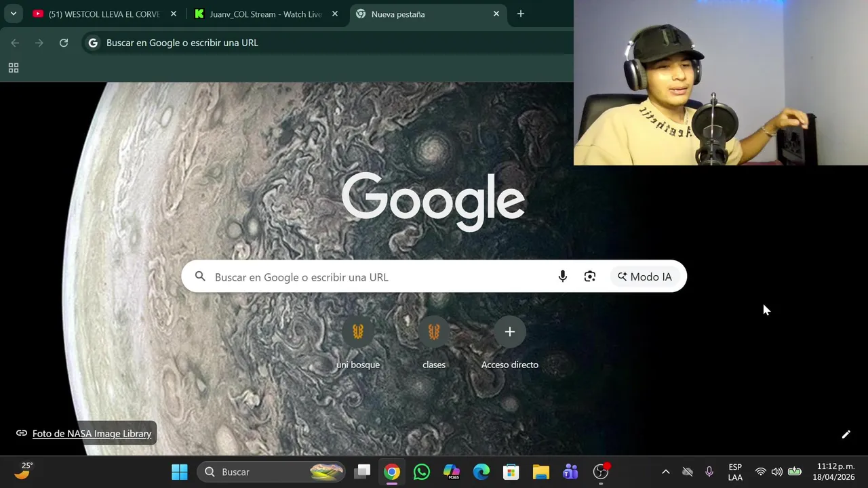Check battery status tray icon

(x=795, y=472)
